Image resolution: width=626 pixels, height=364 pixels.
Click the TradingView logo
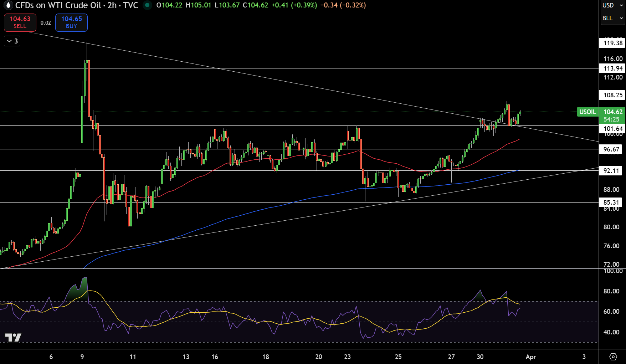click(13, 337)
